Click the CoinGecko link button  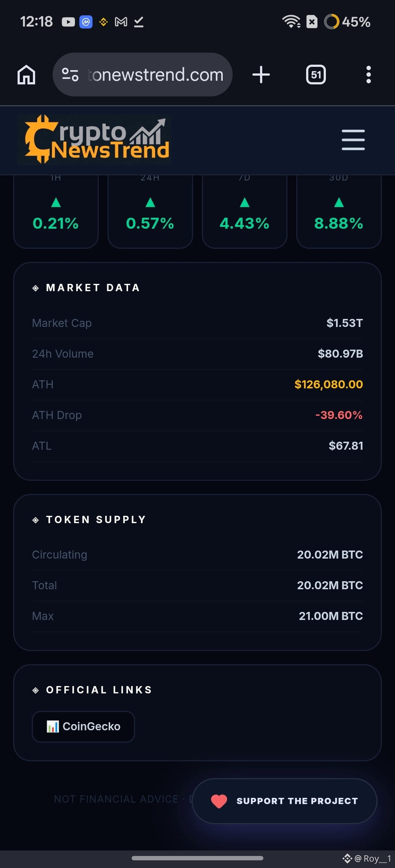pyautogui.click(x=83, y=727)
